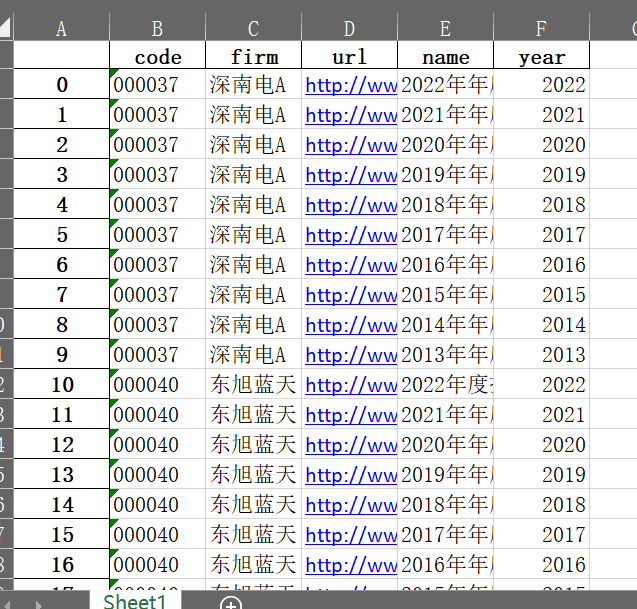
Task: Click firm 东旭蓝天 in index row 10
Action: (x=254, y=384)
